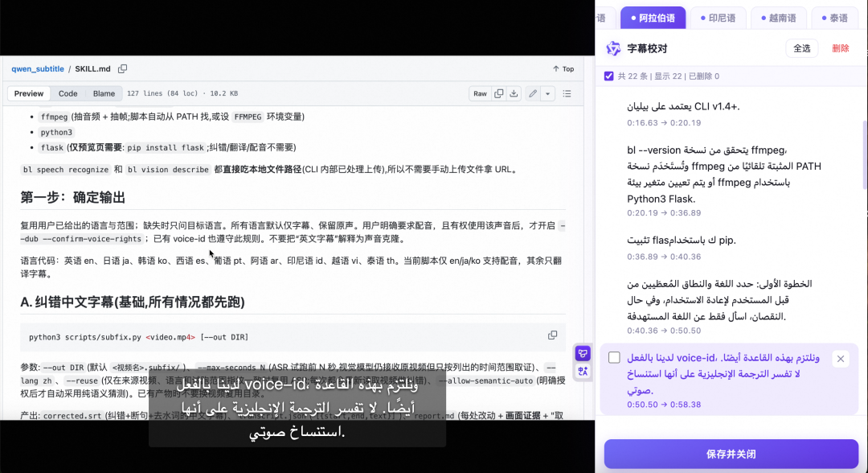Click the Arabic subtitle overlay on video
868x473 pixels.
point(297,408)
